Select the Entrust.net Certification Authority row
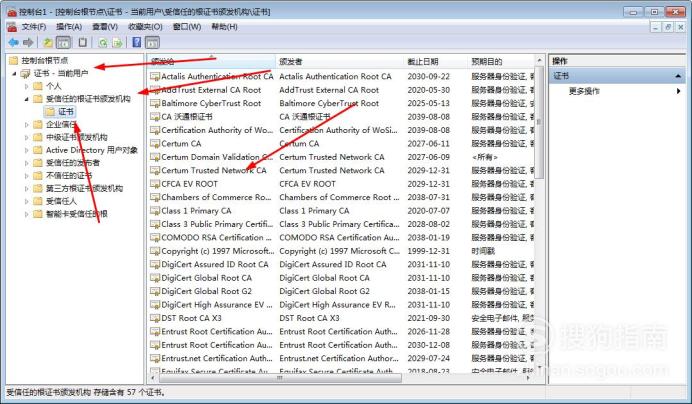This screenshot has height=404, width=692. [342, 358]
